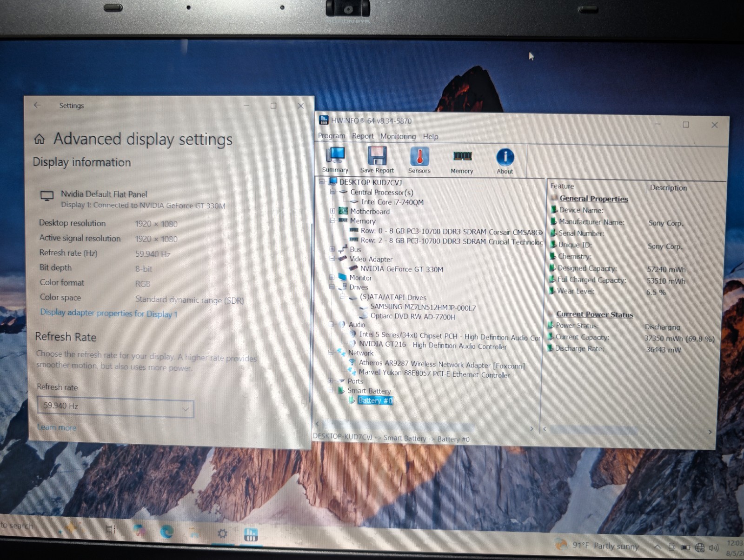Collapse the Video Adapter branch
Screen dimensions: 744x560
click(x=332, y=258)
